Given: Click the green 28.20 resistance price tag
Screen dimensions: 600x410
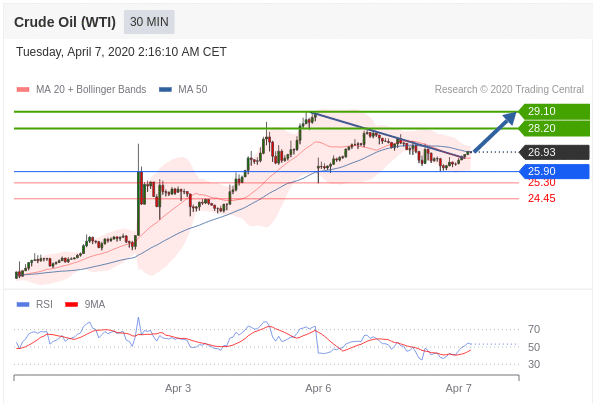Looking at the screenshot, I should 554,128.
